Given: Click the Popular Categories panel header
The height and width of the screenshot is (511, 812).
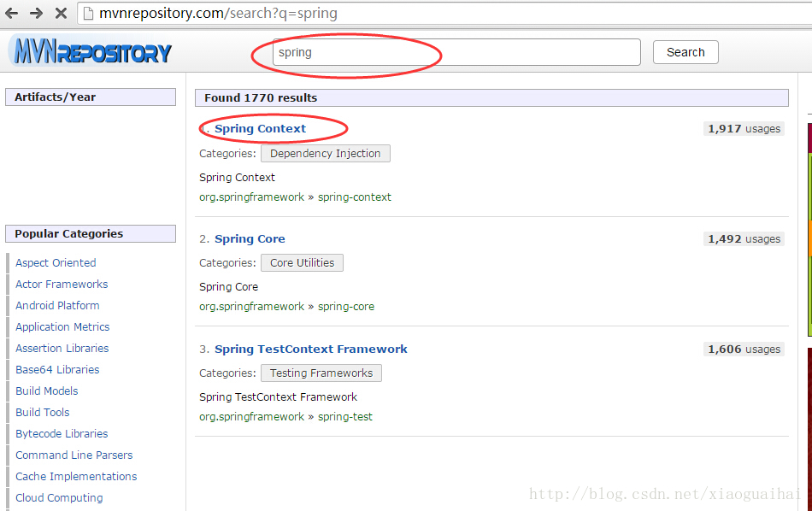Looking at the screenshot, I should pos(91,233).
